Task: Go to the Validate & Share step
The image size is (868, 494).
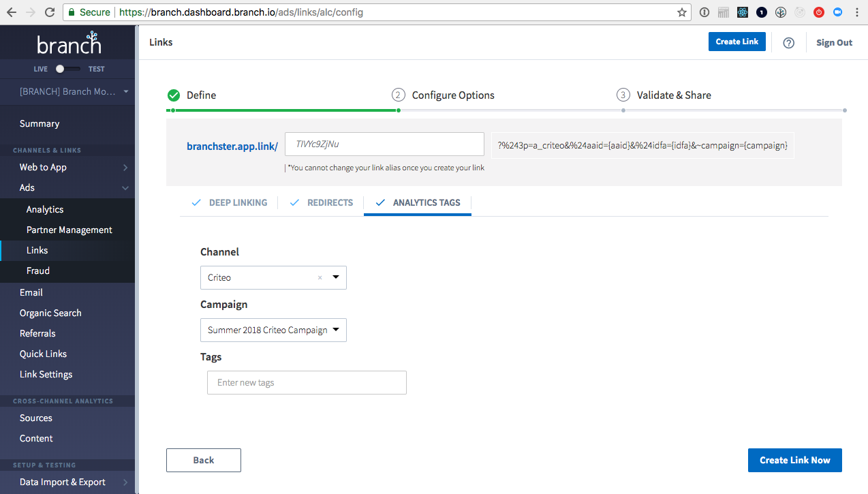Action: [674, 95]
